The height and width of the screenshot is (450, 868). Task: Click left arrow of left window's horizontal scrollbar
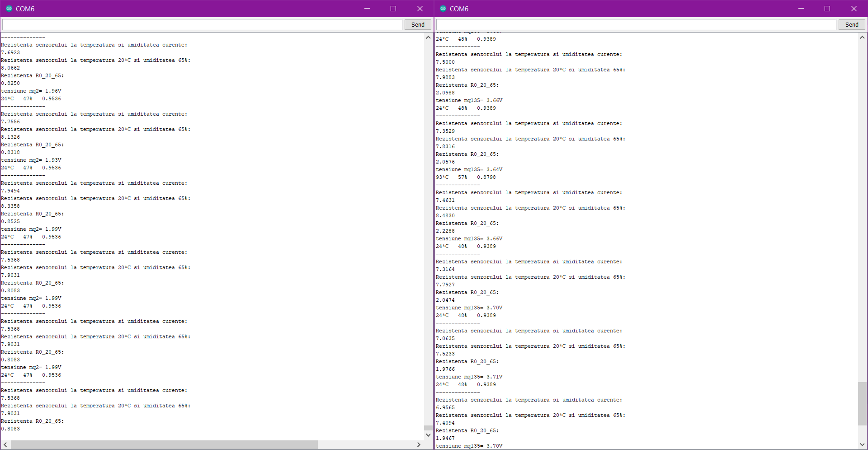click(x=5, y=445)
